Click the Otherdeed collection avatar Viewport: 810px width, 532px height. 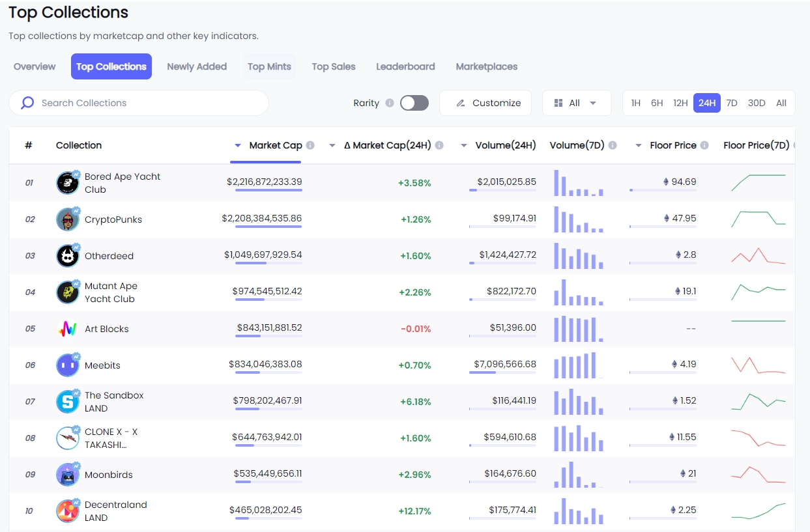coord(68,256)
